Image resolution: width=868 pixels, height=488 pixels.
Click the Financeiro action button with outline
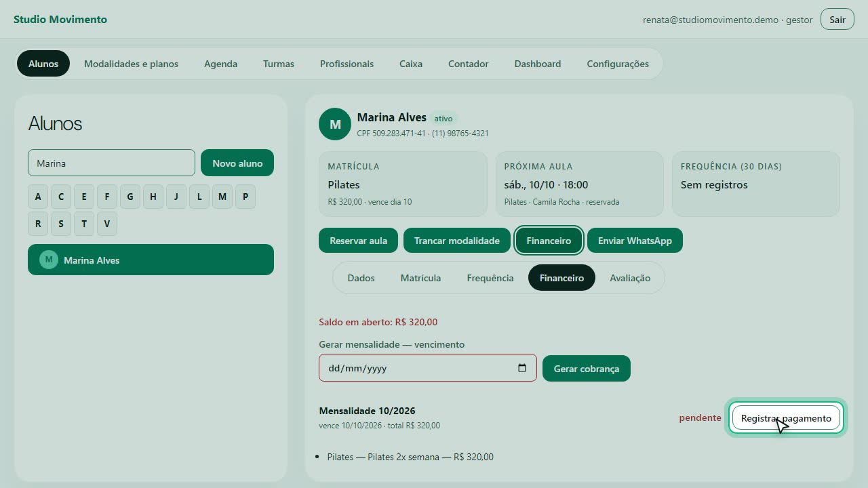[x=549, y=241]
